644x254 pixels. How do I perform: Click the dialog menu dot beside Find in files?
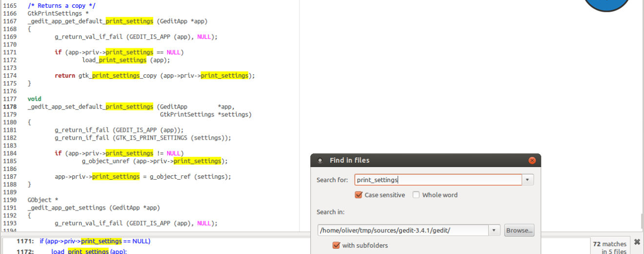click(320, 161)
